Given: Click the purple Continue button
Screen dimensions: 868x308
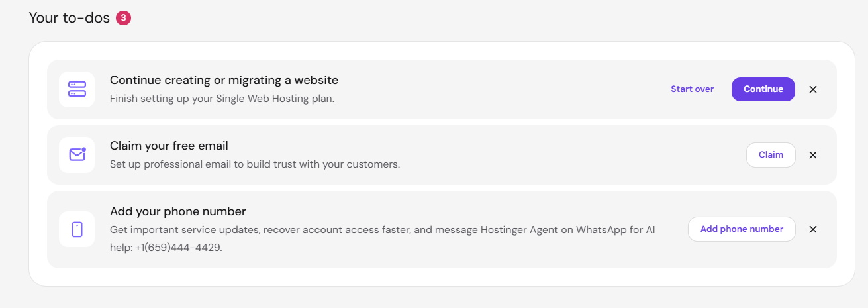Looking at the screenshot, I should (763, 89).
